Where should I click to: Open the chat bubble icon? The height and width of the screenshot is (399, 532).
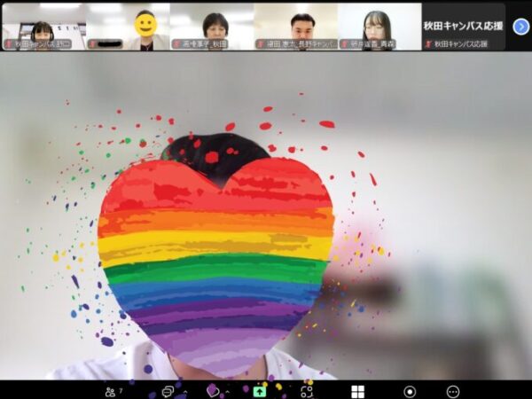[x=167, y=391]
